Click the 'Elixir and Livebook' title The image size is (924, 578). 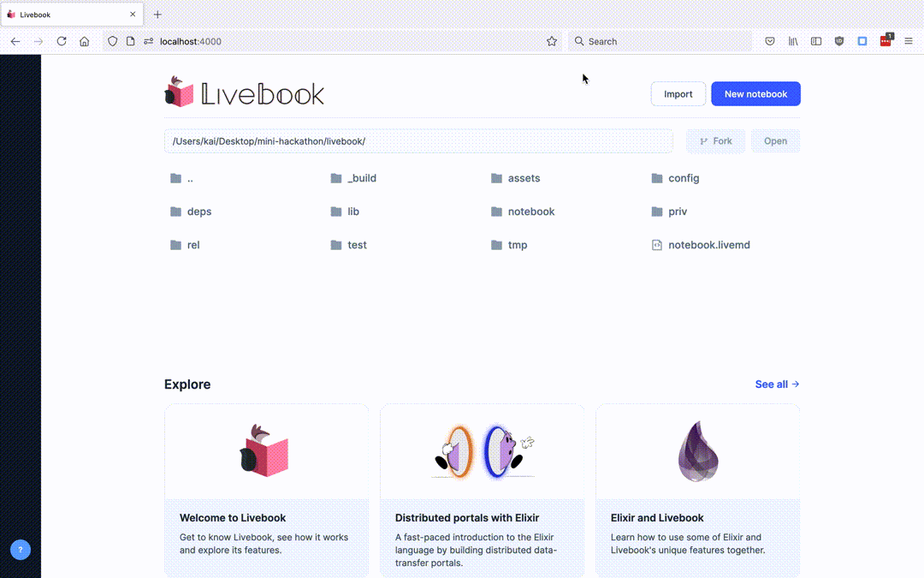tap(657, 518)
